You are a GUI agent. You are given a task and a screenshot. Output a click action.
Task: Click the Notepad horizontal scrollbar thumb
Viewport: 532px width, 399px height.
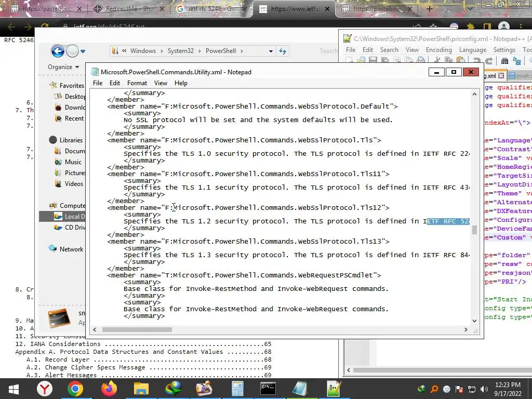click(137, 329)
